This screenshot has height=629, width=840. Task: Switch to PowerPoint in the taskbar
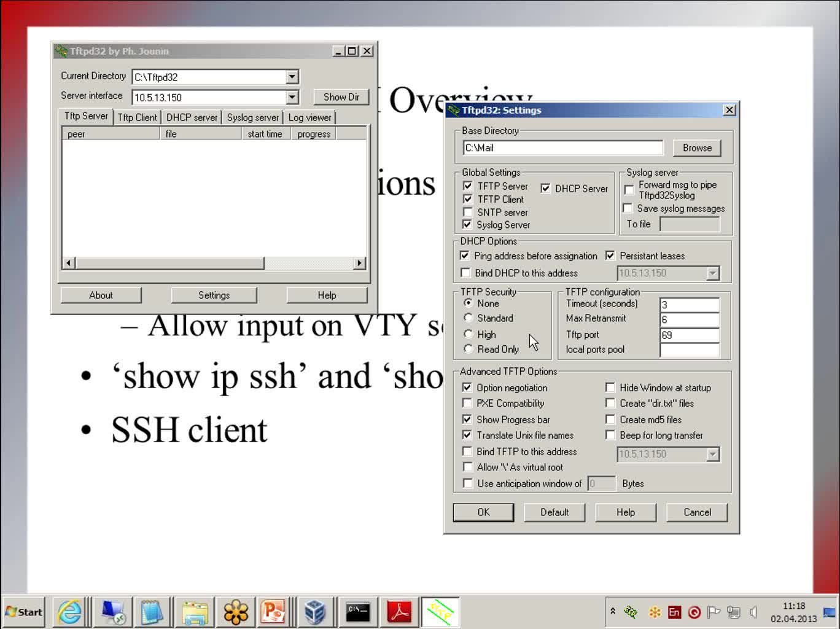click(x=273, y=612)
